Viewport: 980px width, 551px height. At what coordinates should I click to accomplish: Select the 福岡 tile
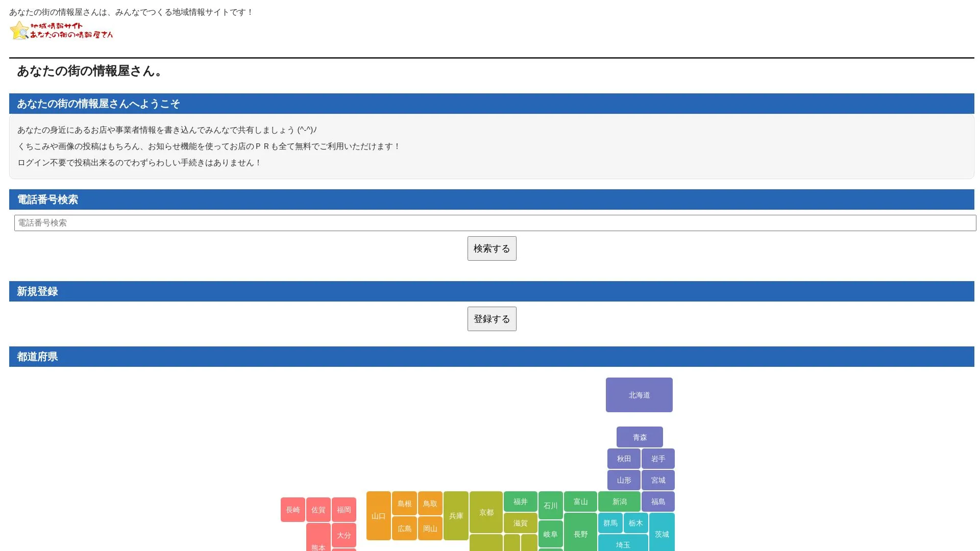tap(344, 510)
